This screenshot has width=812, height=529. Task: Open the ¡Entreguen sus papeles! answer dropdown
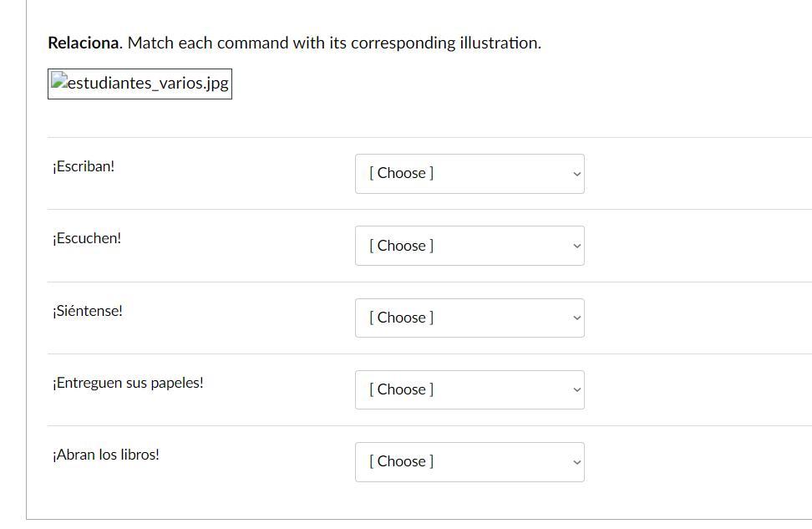469,389
